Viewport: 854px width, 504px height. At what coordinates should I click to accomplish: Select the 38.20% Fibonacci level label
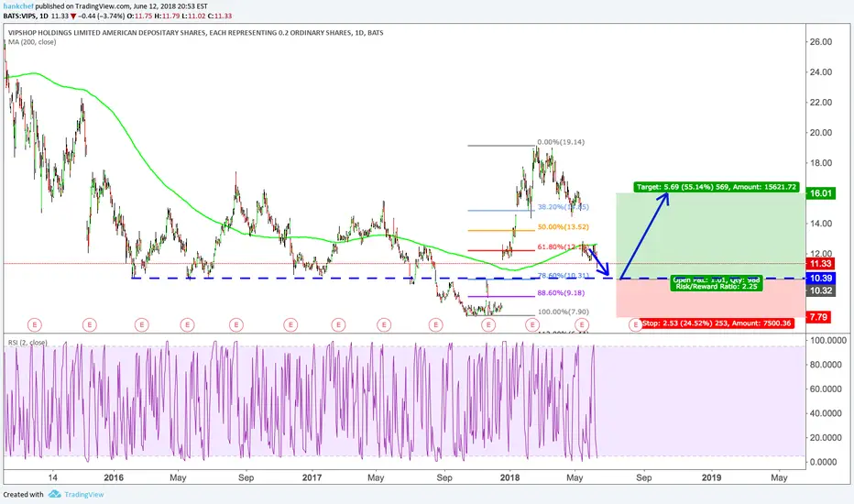coord(564,207)
